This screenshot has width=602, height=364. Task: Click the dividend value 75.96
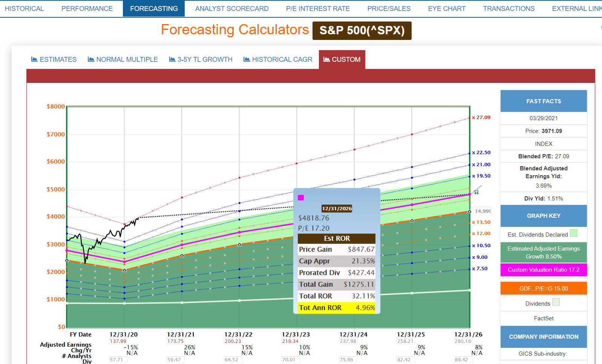tap(348, 360)
